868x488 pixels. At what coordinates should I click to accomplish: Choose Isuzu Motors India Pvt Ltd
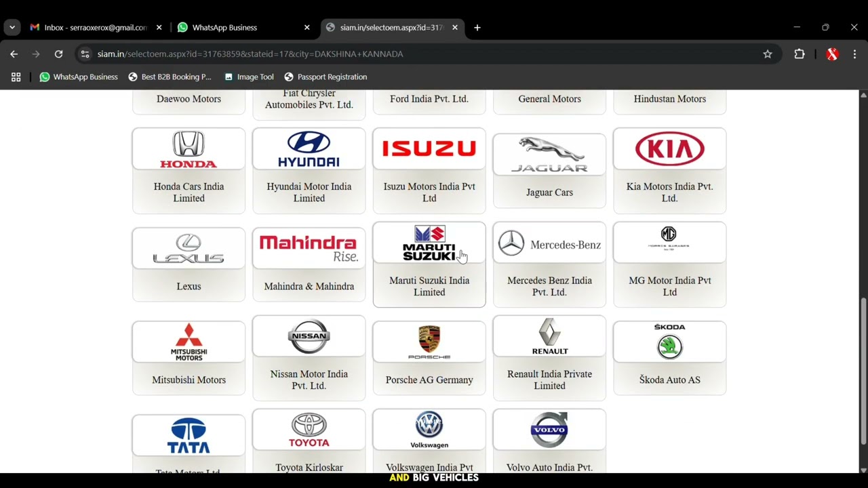[x=429, y=192]
